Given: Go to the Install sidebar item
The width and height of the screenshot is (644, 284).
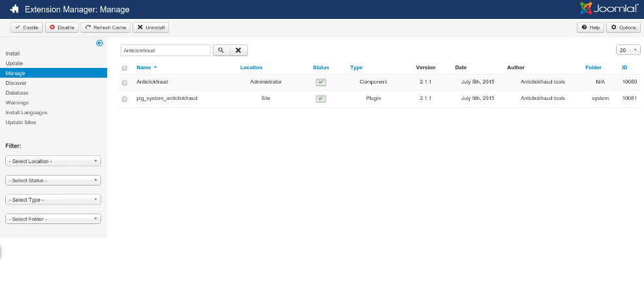Looking at the screenshot, I should tap(13, 53).
